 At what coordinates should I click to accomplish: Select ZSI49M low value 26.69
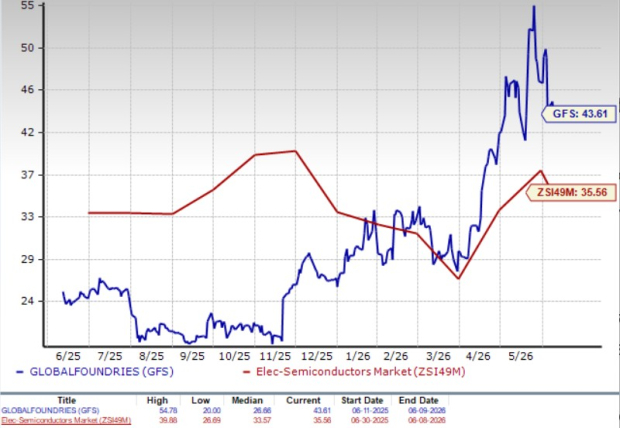point(212,420)
